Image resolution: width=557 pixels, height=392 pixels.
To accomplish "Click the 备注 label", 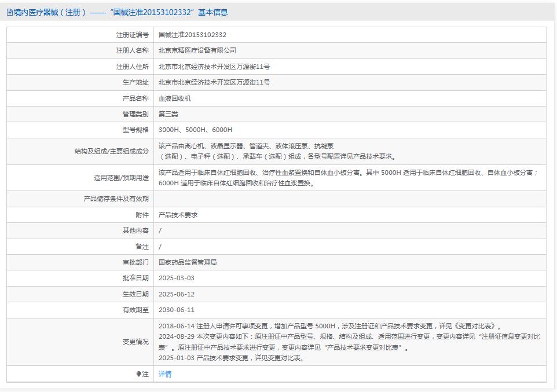I will point(142,246).
